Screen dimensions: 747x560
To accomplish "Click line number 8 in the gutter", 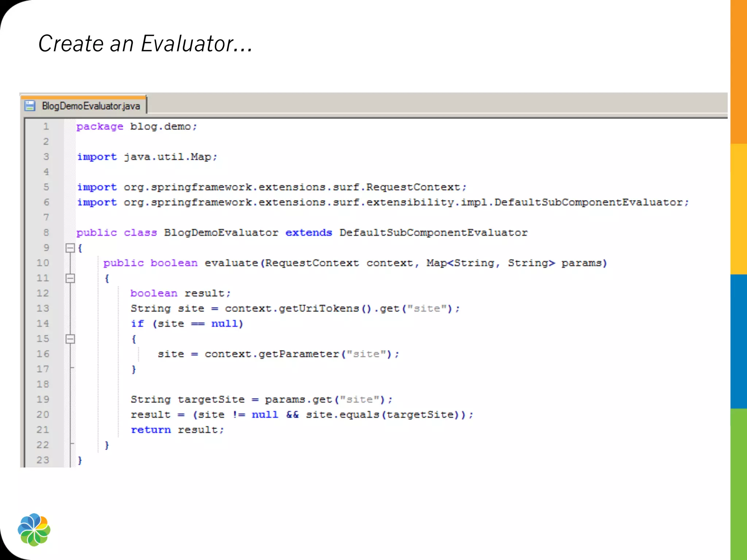I will 46,233.
